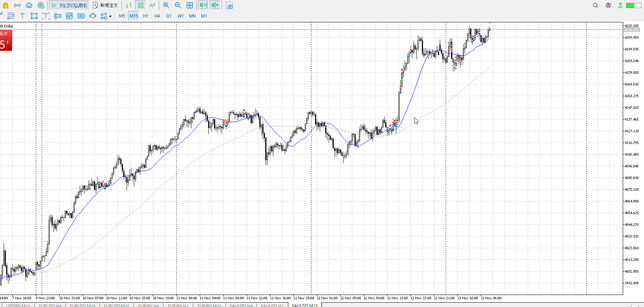Select the text label drawing tool
Screen dimensions: 644x307
pos(22,16)
